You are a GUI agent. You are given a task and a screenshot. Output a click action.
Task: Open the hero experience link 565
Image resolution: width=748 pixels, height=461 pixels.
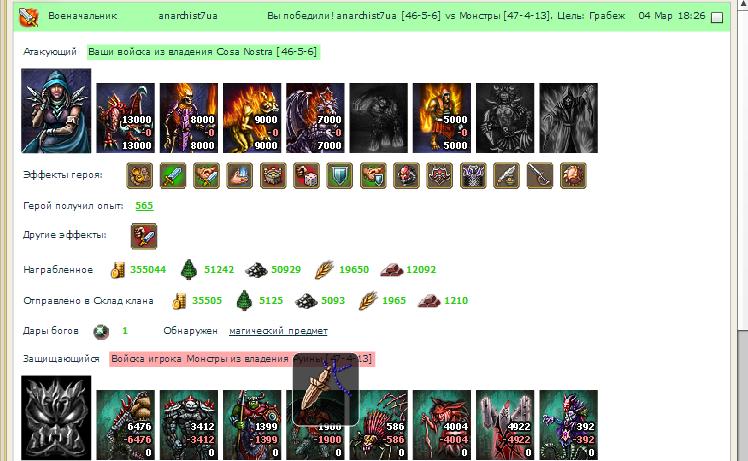144,206
